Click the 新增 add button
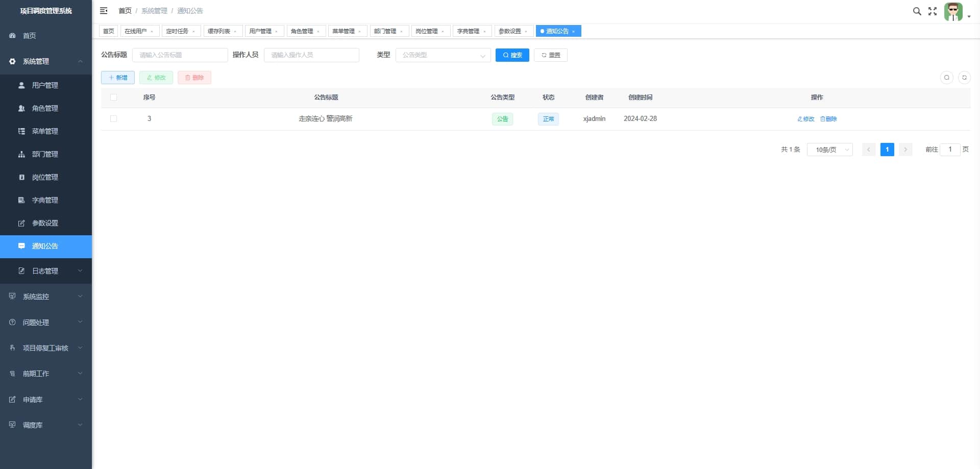 118,78
